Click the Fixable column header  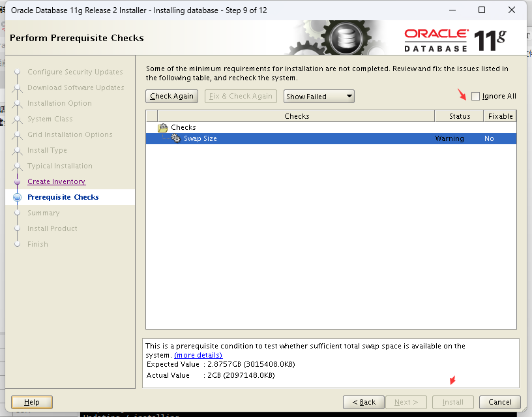point(500,116)
